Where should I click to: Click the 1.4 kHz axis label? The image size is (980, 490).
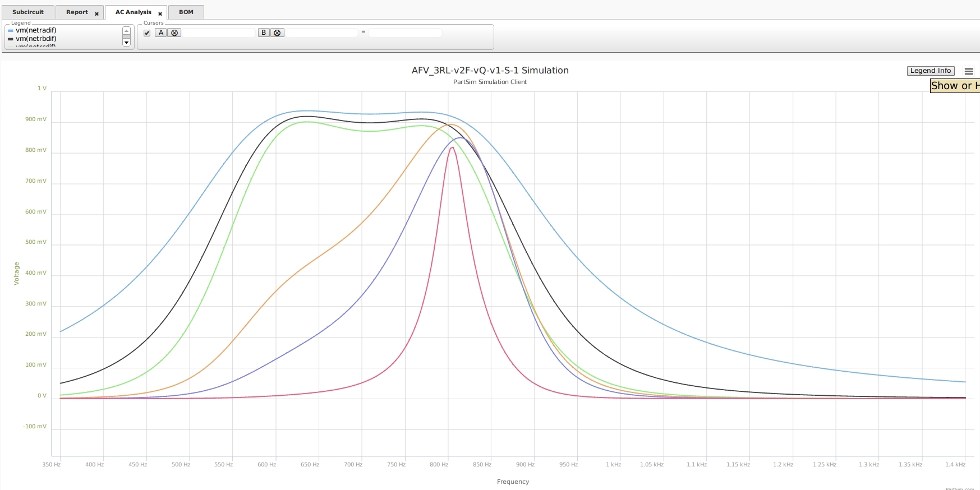click(955, 464)
